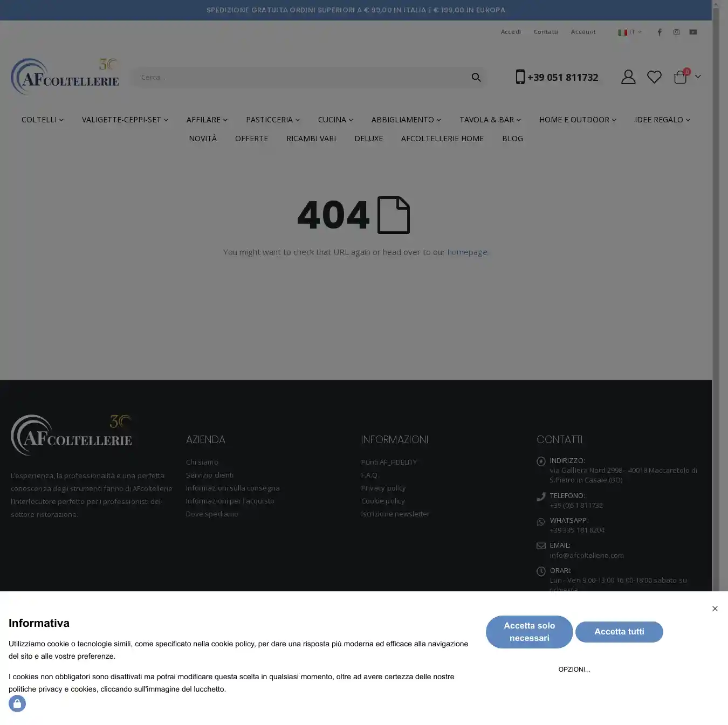The height and width of the screenshot is (725, 728).
Task: Open the shopping cart icon
Action: pos(681,77)
